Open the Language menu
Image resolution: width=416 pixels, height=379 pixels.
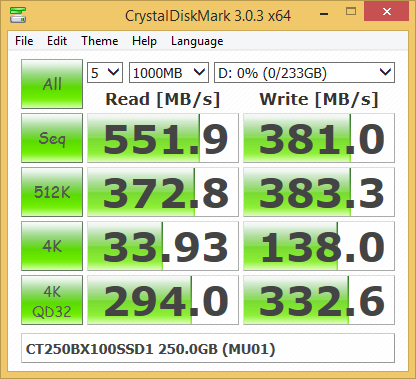coord(197,41)
